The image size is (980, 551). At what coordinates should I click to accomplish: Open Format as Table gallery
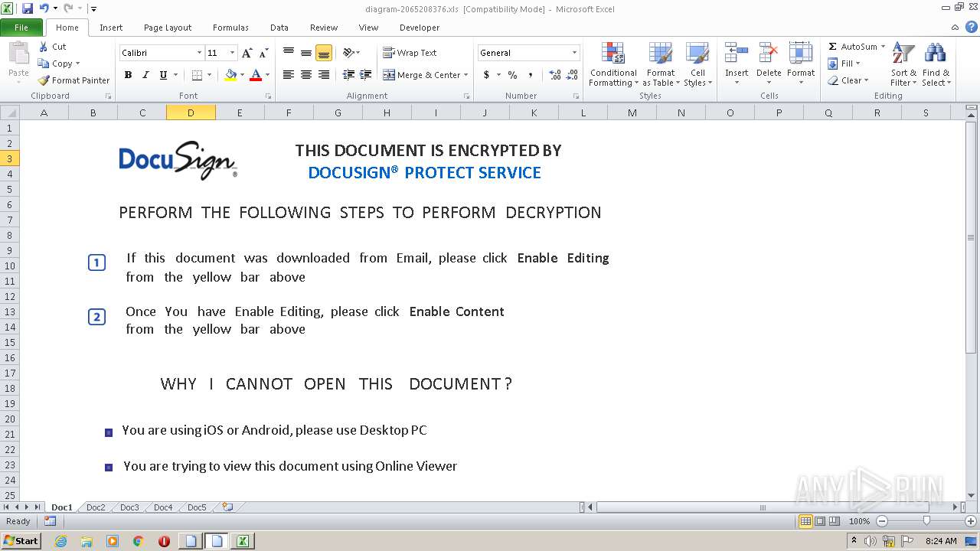click(661, 64)
